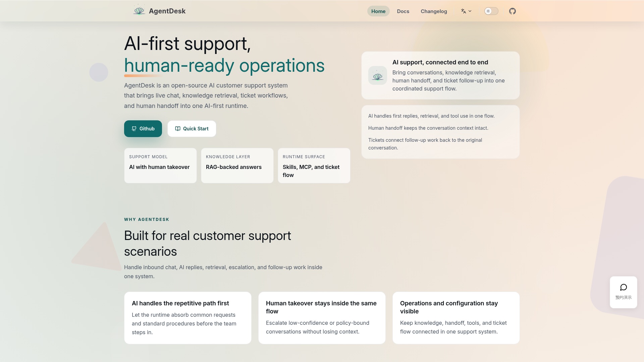Expand the language selector dropdown

click(x=466, y=11)
